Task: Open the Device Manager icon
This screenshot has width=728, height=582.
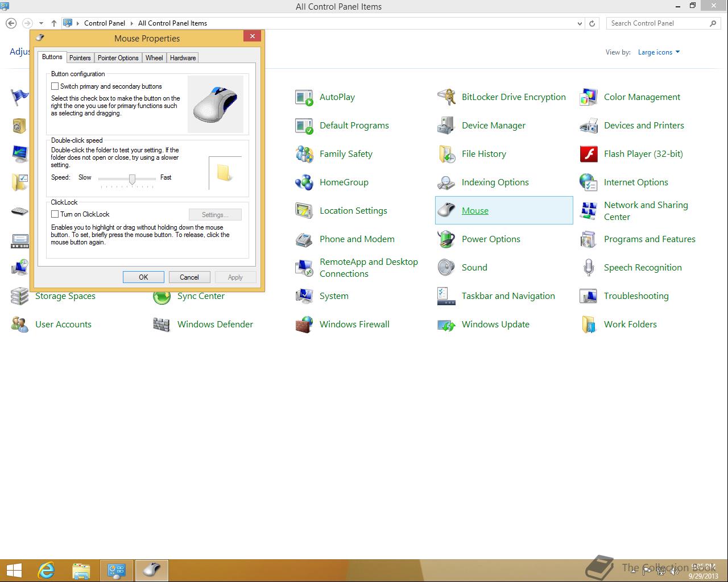Action: (446, 126)
